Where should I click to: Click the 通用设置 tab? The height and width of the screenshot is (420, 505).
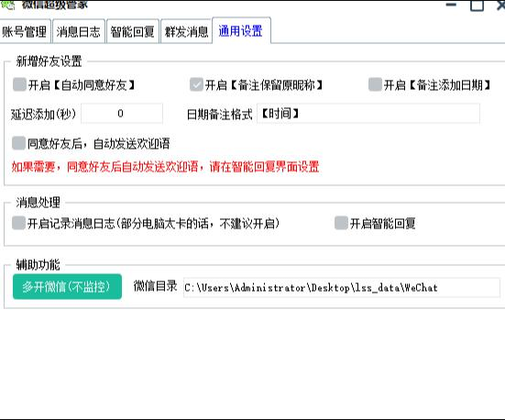[241, 30]
